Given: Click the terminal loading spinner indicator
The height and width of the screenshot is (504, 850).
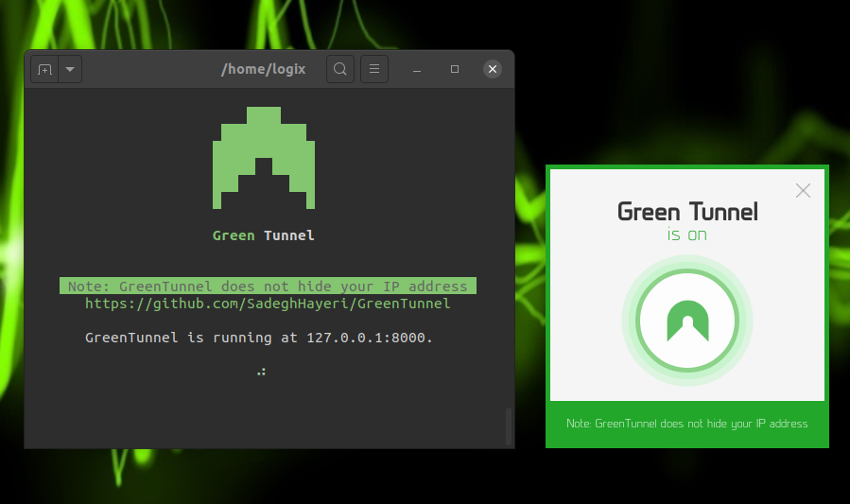Looking at the screenshot, I should coord(261,372).
